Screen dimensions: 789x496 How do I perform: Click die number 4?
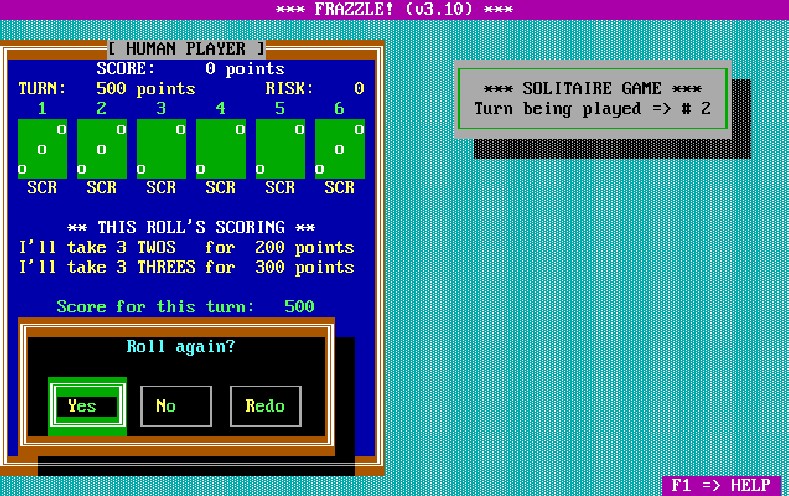pos(221,149)
